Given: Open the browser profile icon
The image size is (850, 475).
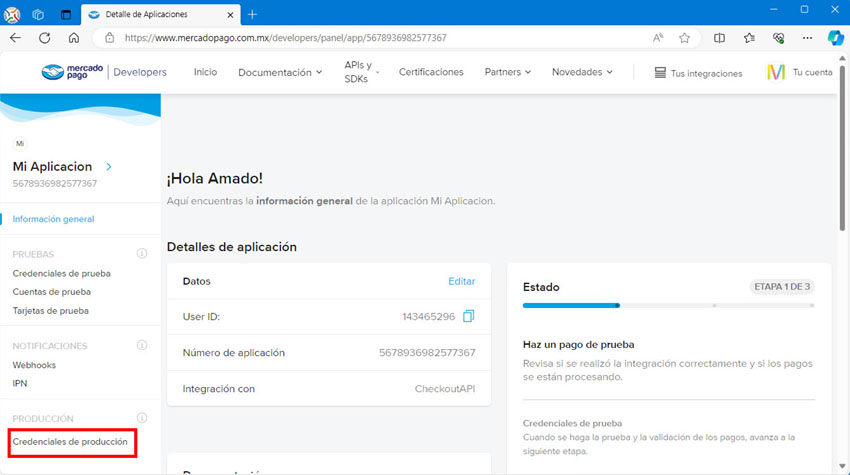Looking at the screenshot, I should (x=12, y=15).
